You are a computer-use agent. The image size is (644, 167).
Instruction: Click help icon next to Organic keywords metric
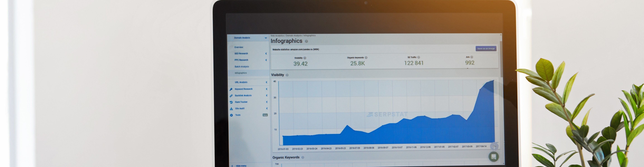[366, 58]
